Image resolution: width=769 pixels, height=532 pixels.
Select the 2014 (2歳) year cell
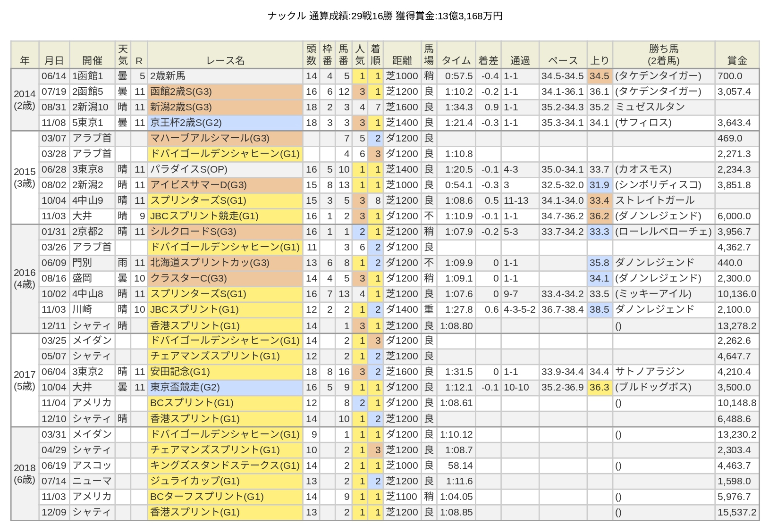pyautogui.click(x=25, y=100)
